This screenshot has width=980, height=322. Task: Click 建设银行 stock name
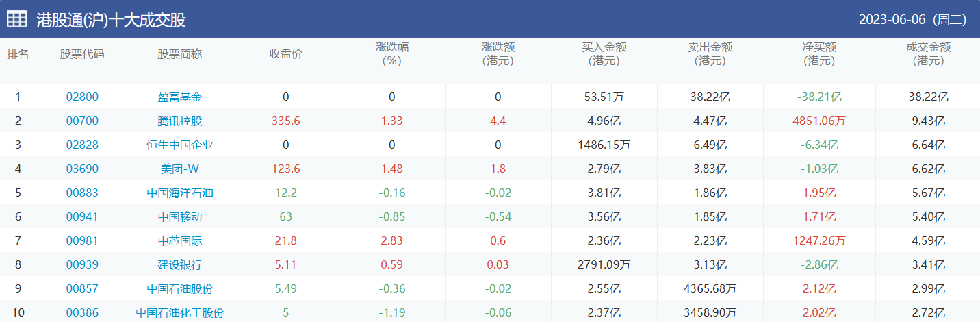(180, 265)
